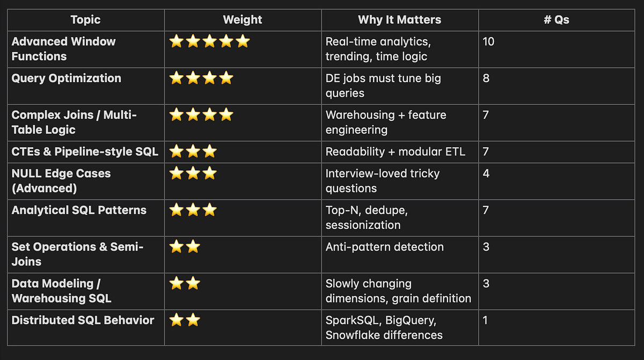Click the two stars for Set Operations & Semi-Joins

point(185,247)
